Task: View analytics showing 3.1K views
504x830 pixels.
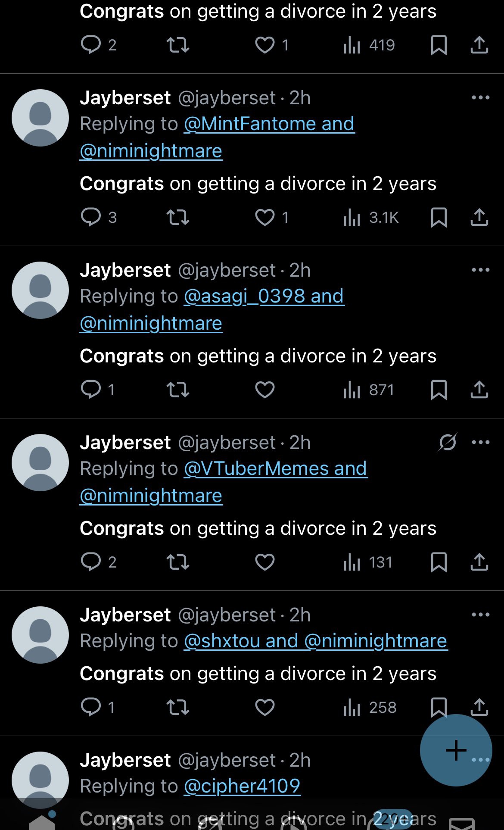Action: (371, 217)
